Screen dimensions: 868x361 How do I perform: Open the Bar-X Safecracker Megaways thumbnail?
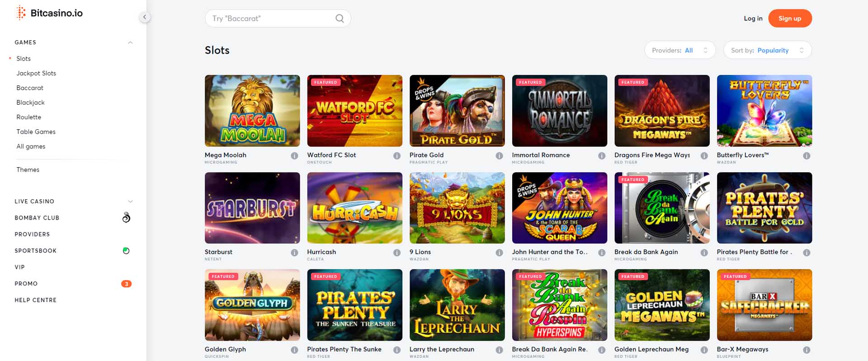tap(764, 305)
